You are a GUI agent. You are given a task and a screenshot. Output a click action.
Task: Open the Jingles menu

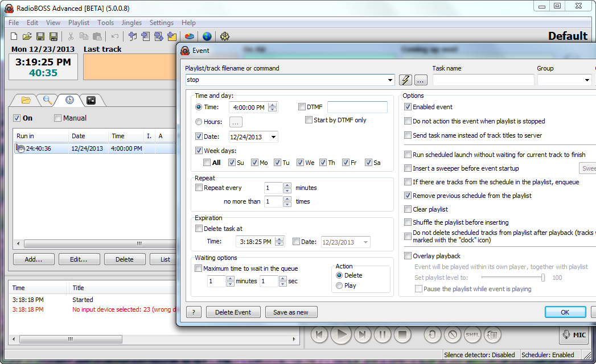[x=131, y=23]
